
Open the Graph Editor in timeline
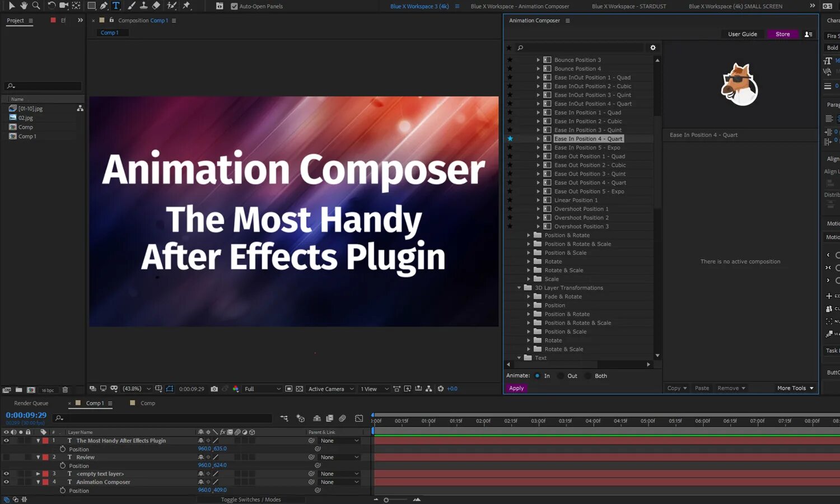[359, 418]
